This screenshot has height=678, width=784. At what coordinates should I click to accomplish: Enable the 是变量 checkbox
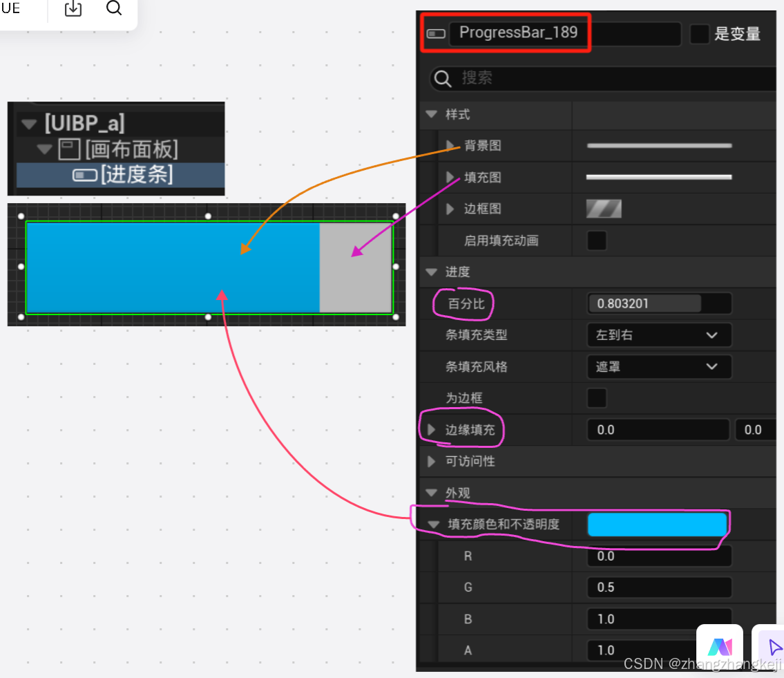pyautogui.click(x=699, y=33)
